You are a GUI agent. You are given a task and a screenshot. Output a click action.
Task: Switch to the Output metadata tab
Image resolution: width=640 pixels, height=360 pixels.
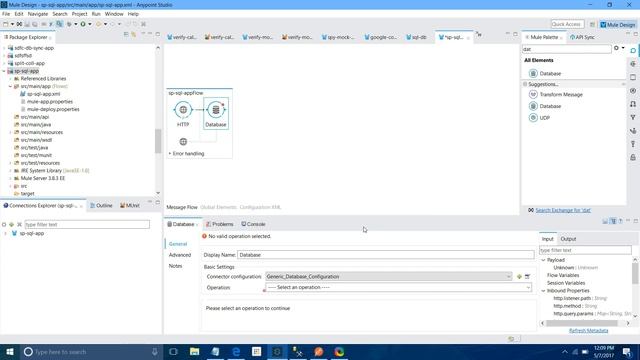point(568,239)
